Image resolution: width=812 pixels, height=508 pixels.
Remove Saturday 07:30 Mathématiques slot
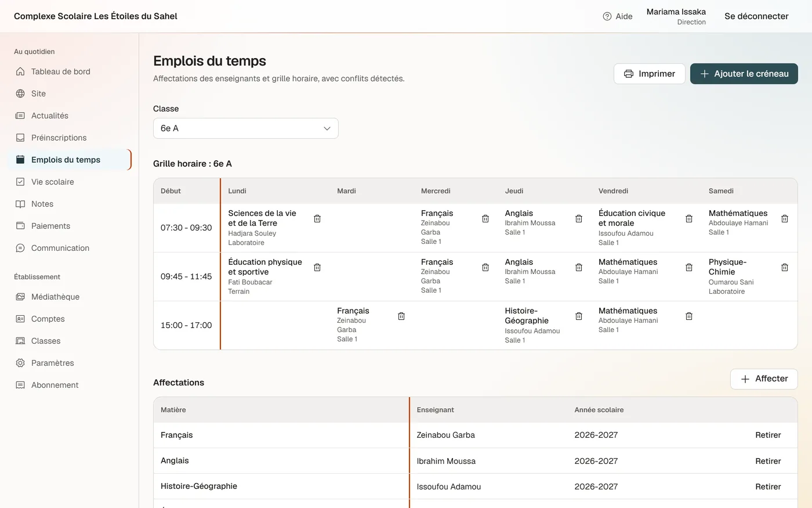(x=785, y=219)
